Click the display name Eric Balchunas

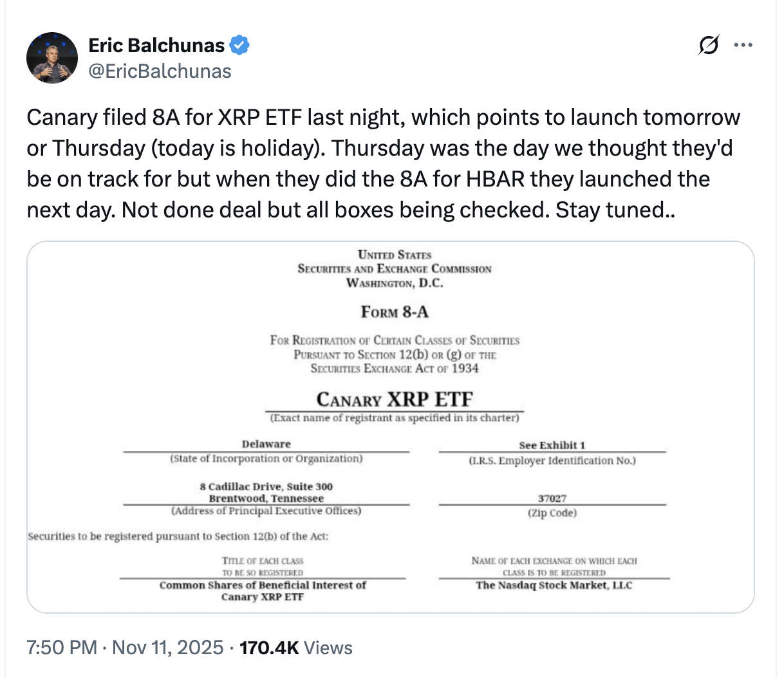pyautogui.click(x=159, y=45)
